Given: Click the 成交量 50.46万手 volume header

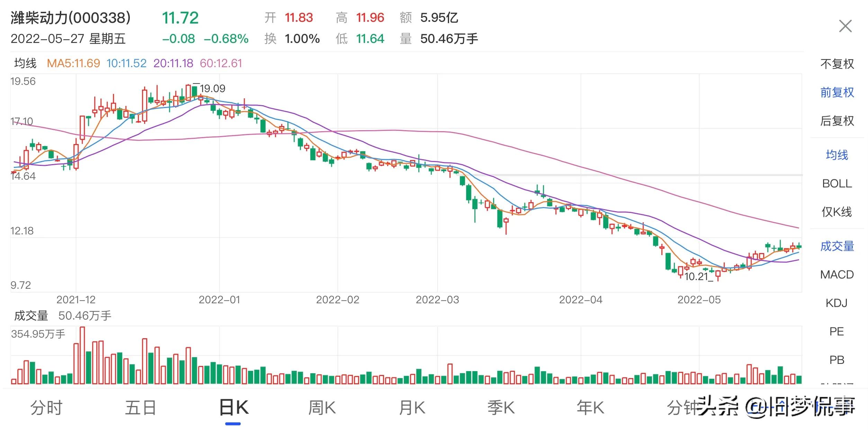Looking at the screenshot, I should click(x=63, y=316).
